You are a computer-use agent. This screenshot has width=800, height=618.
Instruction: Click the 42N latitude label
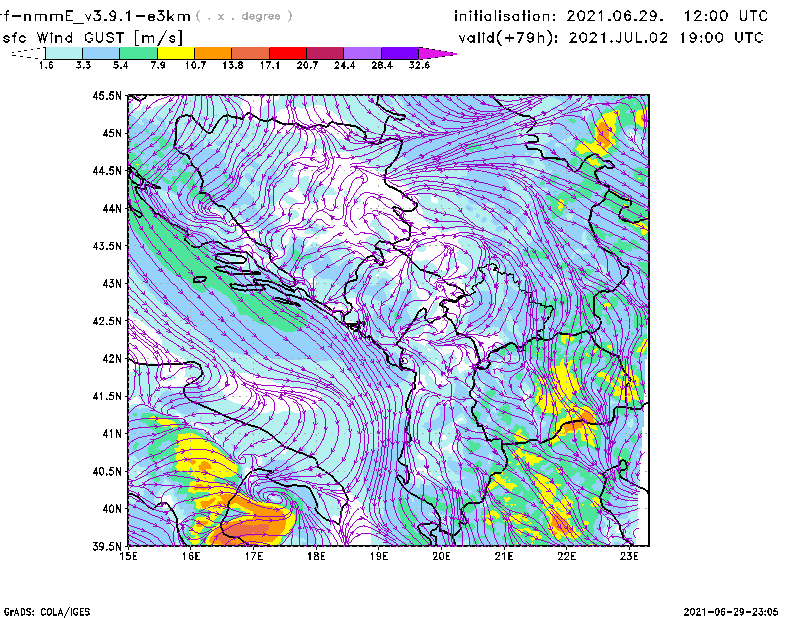(x=112, y=358)
